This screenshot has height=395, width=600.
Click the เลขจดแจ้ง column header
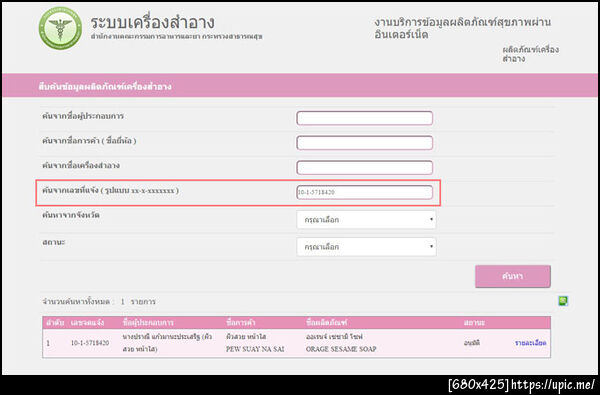87,323
